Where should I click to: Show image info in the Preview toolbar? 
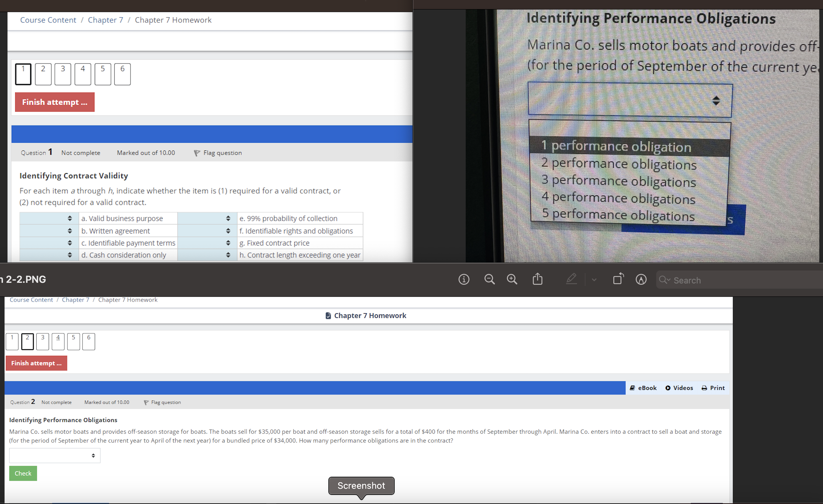point(464,279)
